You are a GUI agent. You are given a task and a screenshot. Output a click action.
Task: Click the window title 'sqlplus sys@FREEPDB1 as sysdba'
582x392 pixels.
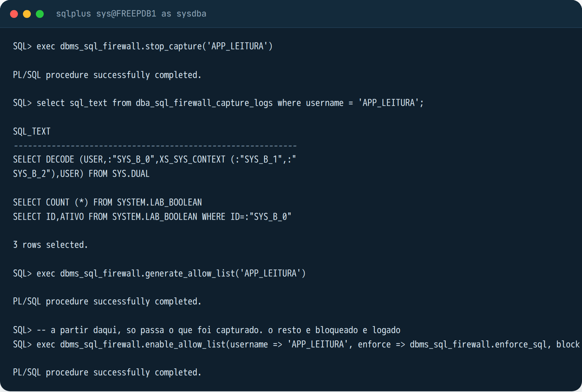click(131, 14)
